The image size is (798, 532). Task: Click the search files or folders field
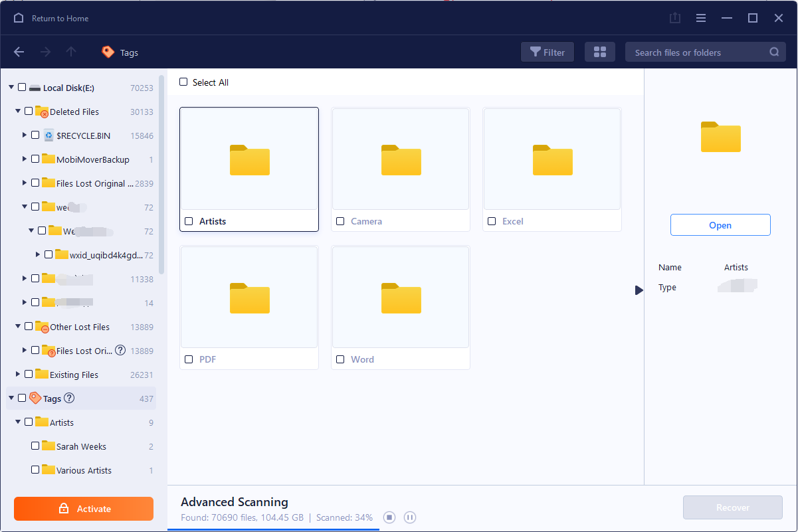coord(698,51)
